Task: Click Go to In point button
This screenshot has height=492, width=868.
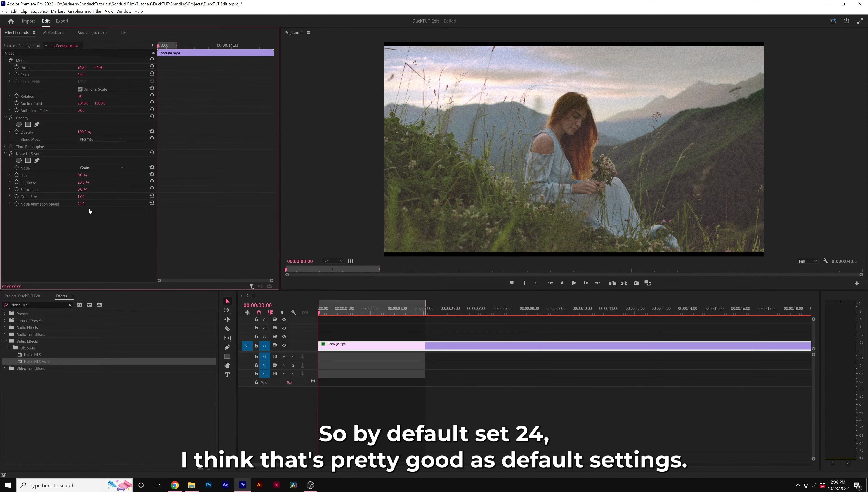Action: tap(550, 283)
